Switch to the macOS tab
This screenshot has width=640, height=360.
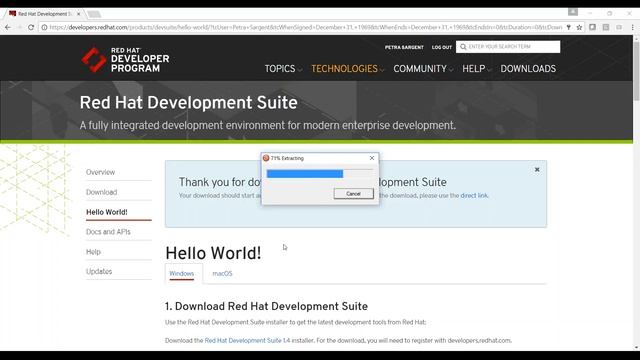pyautogui.click(x=222, y=273)
